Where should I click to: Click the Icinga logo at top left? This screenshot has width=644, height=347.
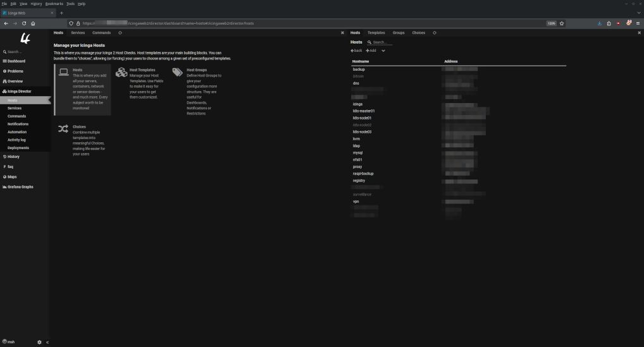[25, 39]
